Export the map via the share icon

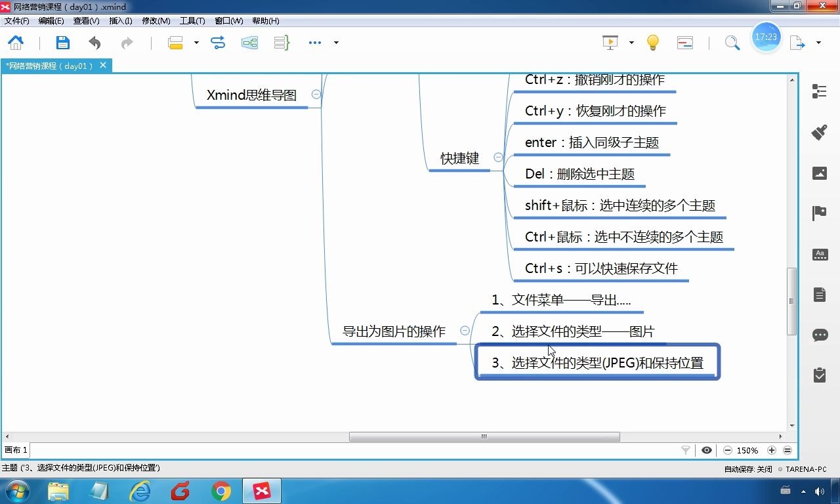pyautogui.click(x=797, y=43)
